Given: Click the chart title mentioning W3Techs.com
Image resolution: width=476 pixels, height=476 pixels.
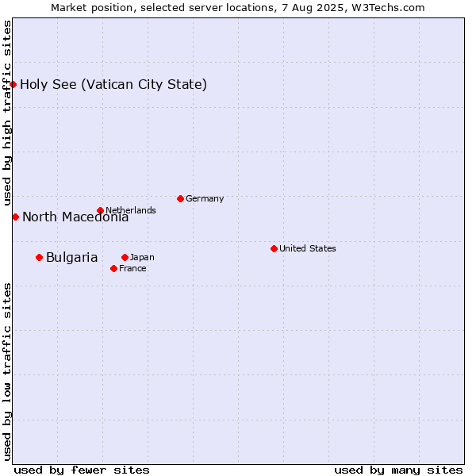Looking at the screenshot, I should 238,8.
